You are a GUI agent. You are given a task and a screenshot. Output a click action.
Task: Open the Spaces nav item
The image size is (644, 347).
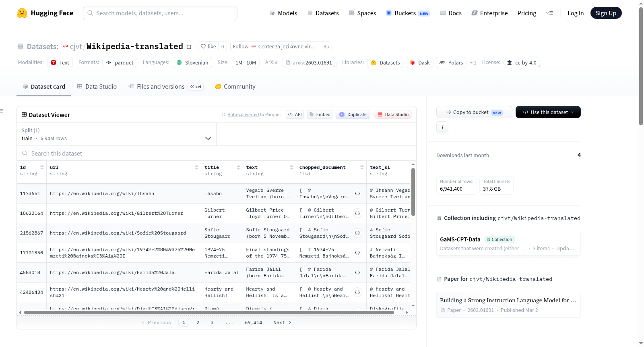363,13
